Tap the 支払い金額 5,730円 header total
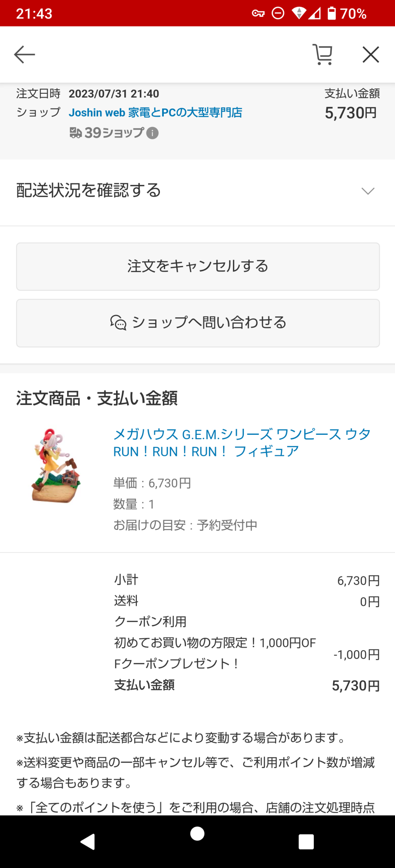Image resolution: width=395 pixels, height=868 pixels. coord(351,113)
